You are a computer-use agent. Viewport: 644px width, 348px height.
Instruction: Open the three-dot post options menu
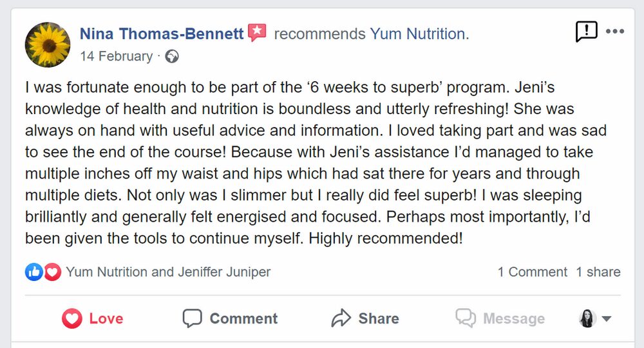click(x=615, y=31)
